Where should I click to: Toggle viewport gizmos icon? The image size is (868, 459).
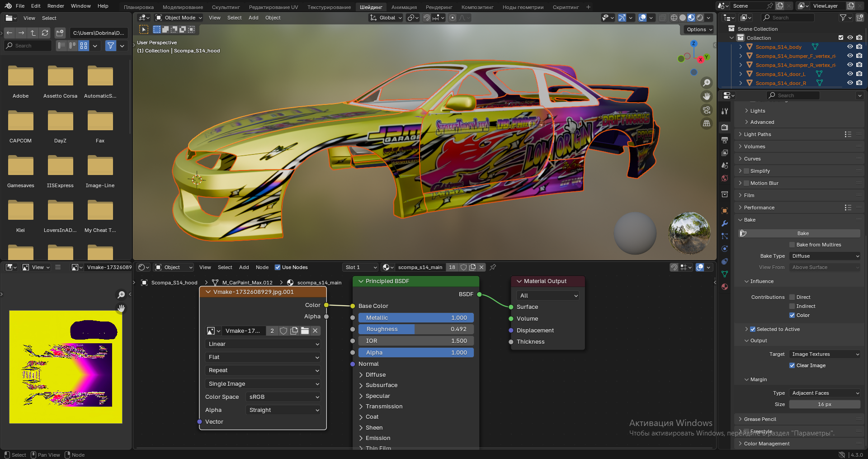622,18
